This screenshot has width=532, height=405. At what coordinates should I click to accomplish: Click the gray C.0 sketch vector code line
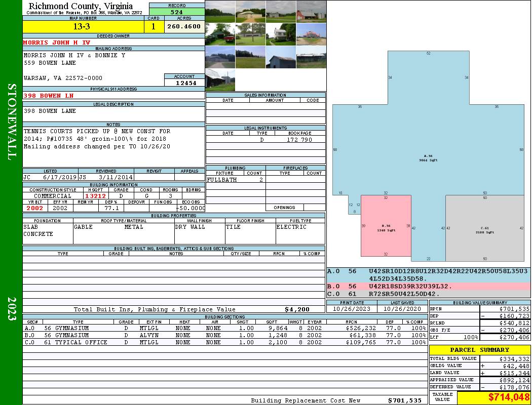429,294
